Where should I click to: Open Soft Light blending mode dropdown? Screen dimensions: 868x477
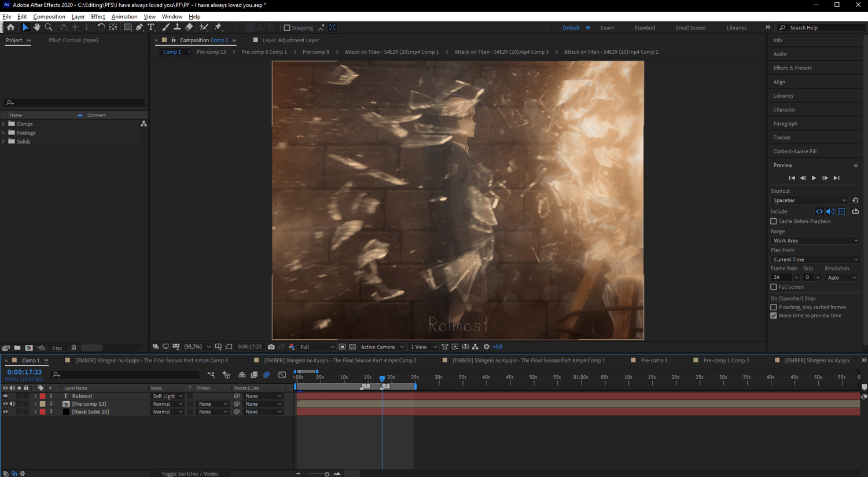[x=167, y=397]
